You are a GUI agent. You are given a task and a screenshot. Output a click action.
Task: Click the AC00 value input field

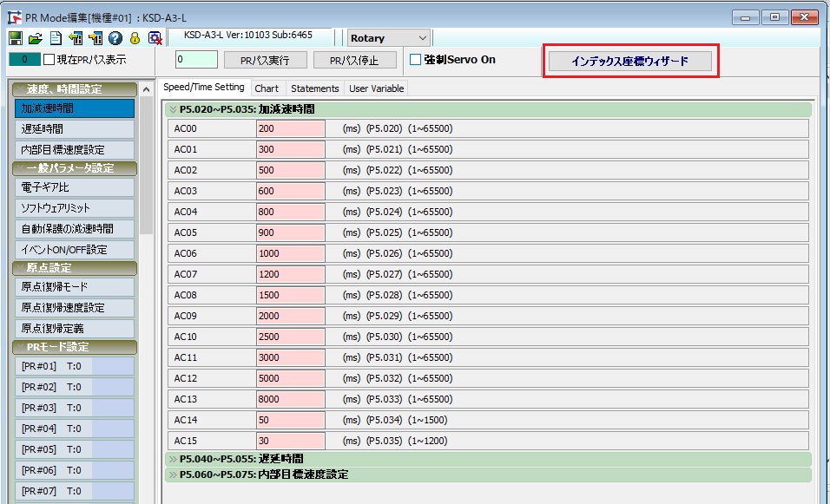290,128
